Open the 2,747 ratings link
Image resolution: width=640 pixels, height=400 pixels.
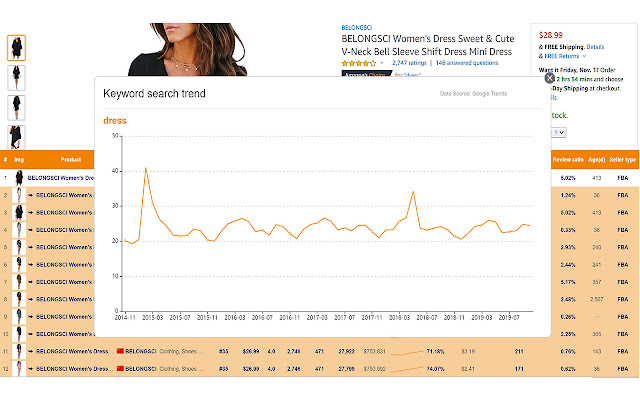[409, 63]
